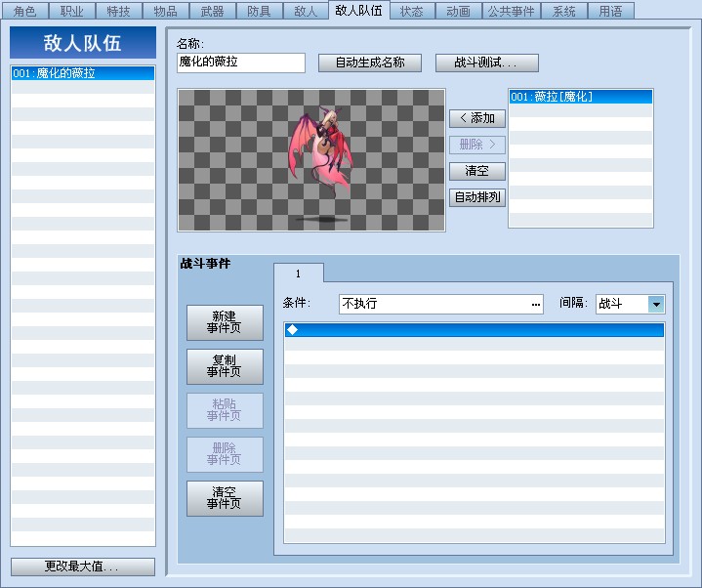This screenshot has width=702, height=588.
Task: Click the 清空事件页 button
Action: click(x=225, y=498)
